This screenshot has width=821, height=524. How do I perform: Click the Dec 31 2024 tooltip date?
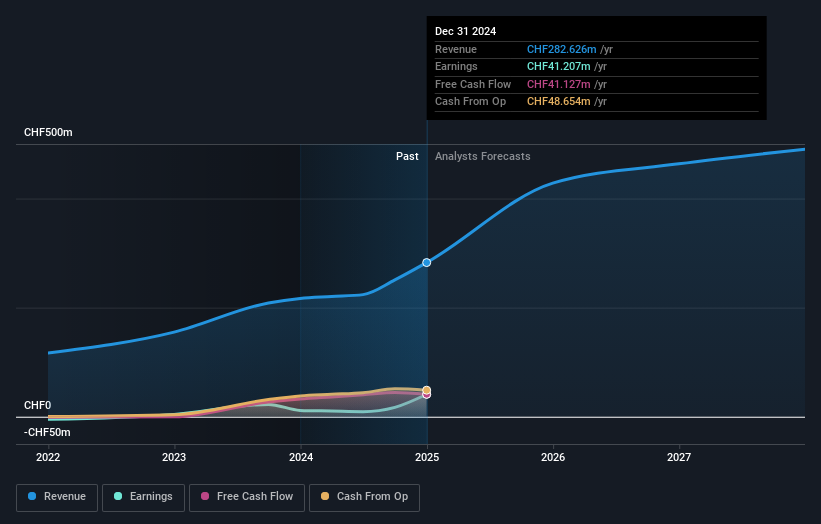coord(465,31)
